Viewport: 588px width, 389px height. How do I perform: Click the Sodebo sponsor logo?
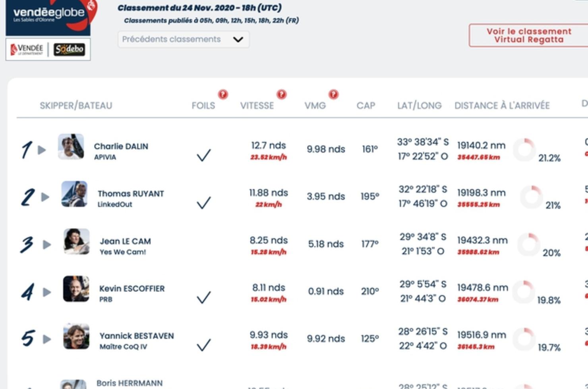click(69, 49)
